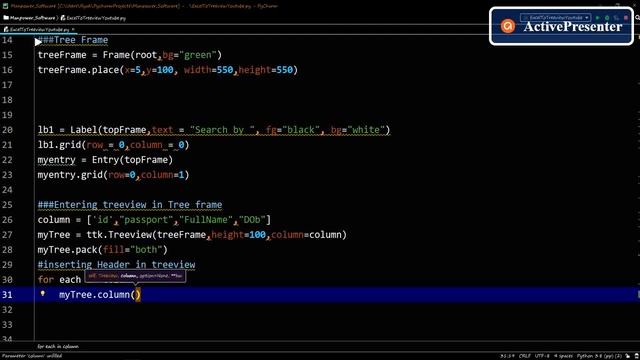Click 'for each in column' breadcrumb
The width and height of the screenshot is (640, 360).
click(58, 346)
